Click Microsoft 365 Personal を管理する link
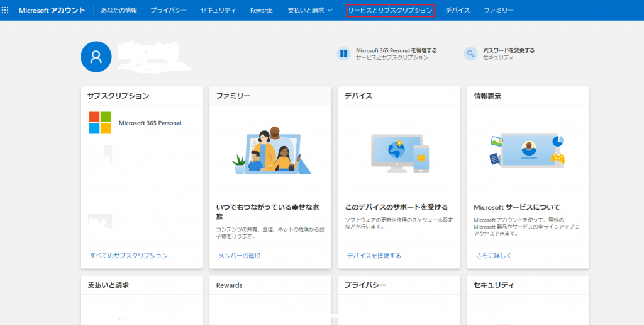The width and height of the screenshot is (644, 325). [x=396, y=50]
